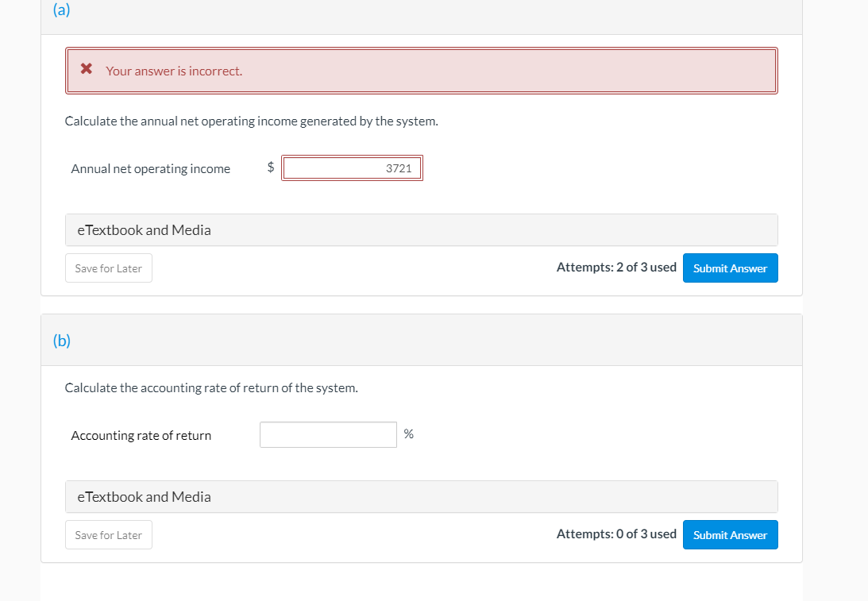Click the percent sign after the return field

tap(408, 434)
